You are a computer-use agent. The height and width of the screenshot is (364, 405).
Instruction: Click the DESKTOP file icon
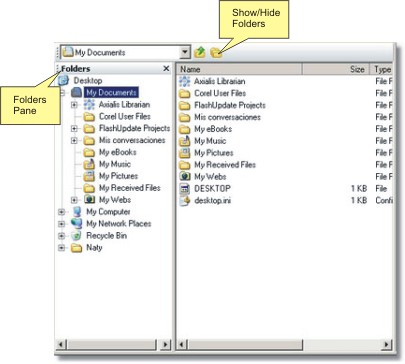pos(184,189)
